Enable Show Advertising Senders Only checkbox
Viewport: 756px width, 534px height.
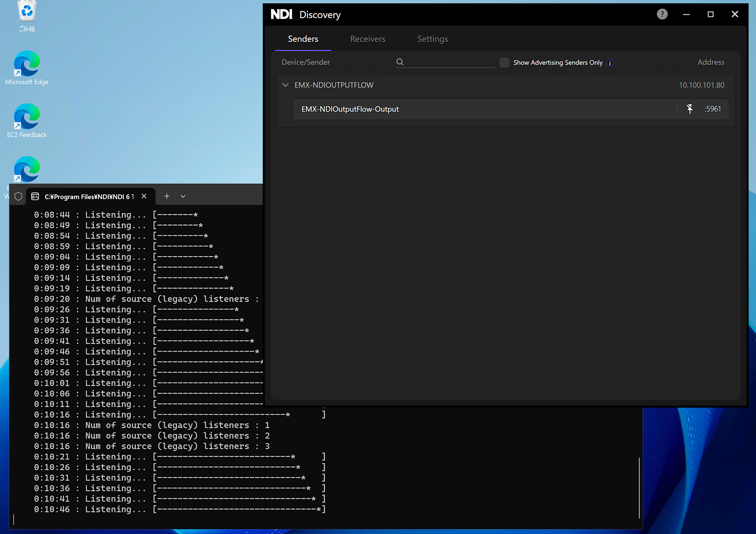(x=504, y=62)
